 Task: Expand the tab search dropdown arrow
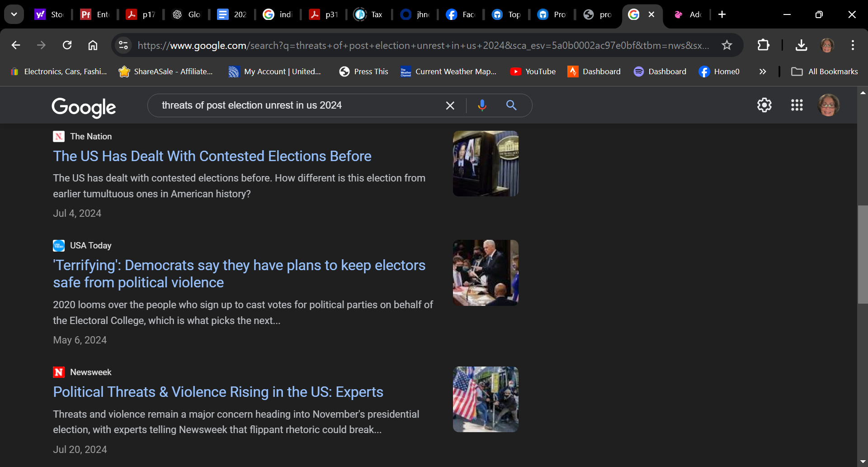(x=14, y=14)
